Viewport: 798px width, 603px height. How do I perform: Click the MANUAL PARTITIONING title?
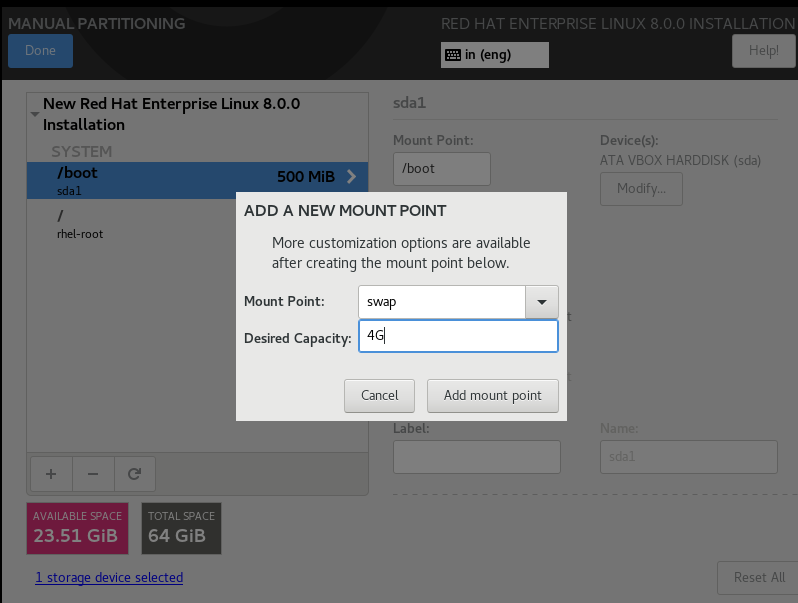coord(97,23)
